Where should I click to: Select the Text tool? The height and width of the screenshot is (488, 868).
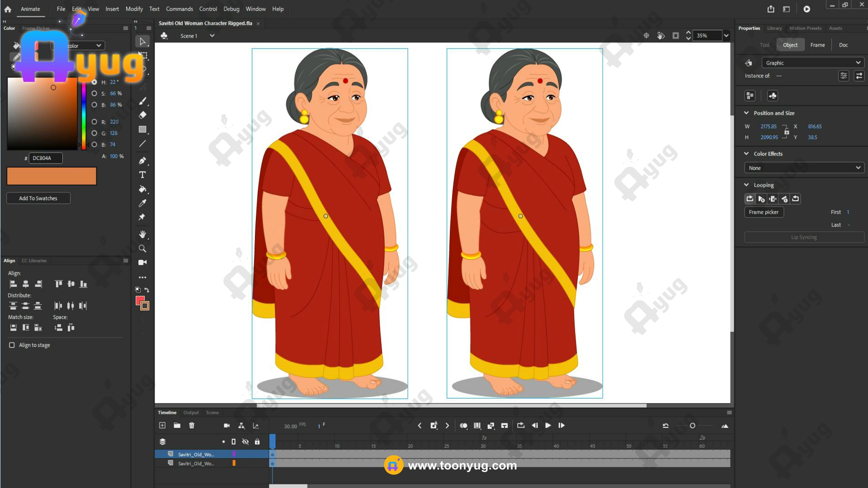click(142, 175)
